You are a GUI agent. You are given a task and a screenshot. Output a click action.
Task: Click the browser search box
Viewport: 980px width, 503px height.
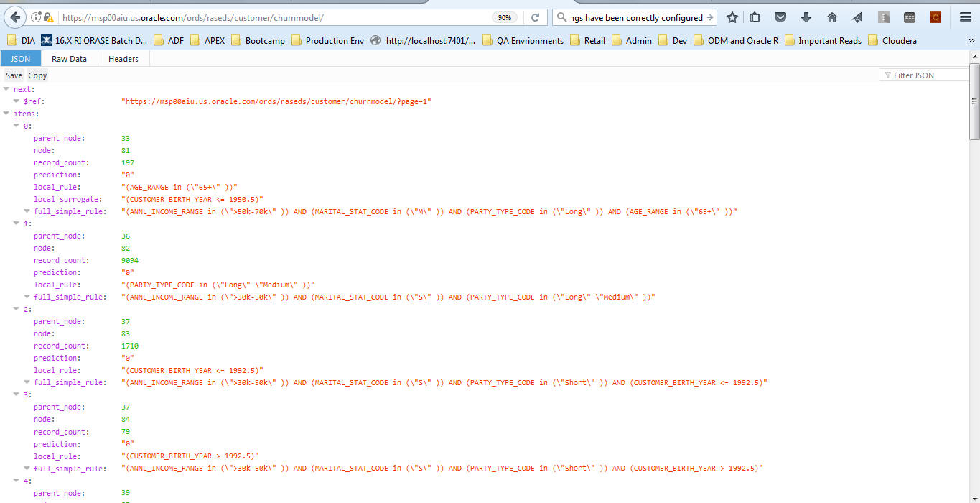coord(636,17)
